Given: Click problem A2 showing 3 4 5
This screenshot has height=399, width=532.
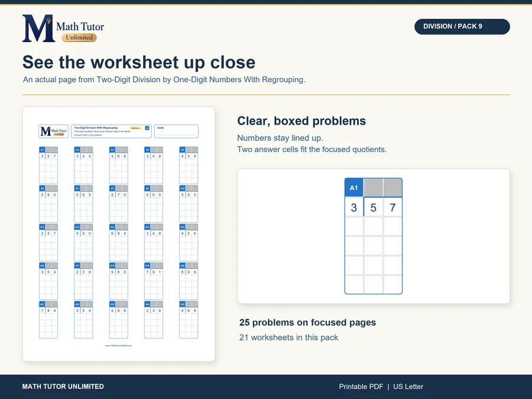Looking at the screenshot, I should [x=83, y=166].
